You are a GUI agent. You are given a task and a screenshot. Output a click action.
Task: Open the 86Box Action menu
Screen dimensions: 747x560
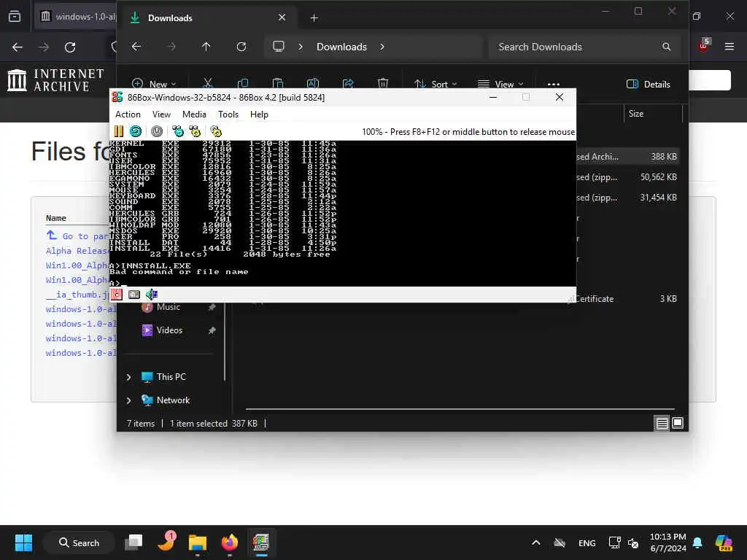tap(128, 114)
